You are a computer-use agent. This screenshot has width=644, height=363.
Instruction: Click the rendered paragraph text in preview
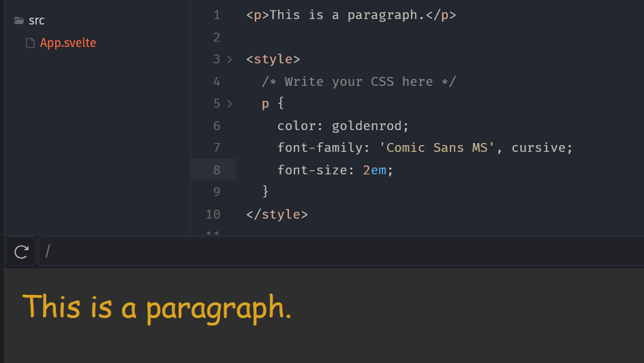[x=157, y=307]
